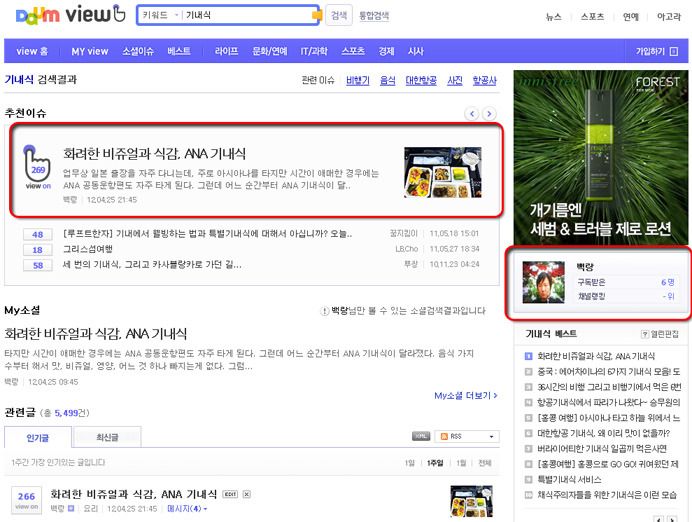The image size is (692, 522).
Task: Open the 문화/연예 category
Action: point(270,51)
